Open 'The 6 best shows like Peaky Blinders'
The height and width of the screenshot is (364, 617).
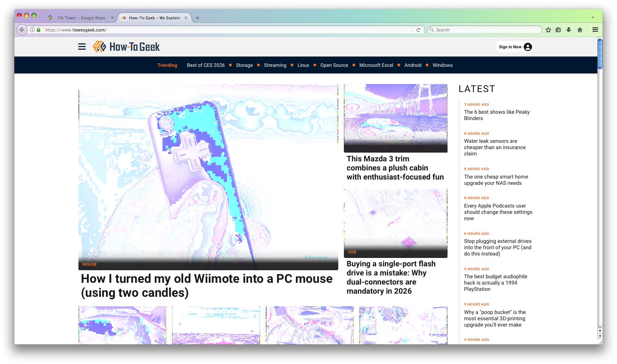(x=497, y=115)
